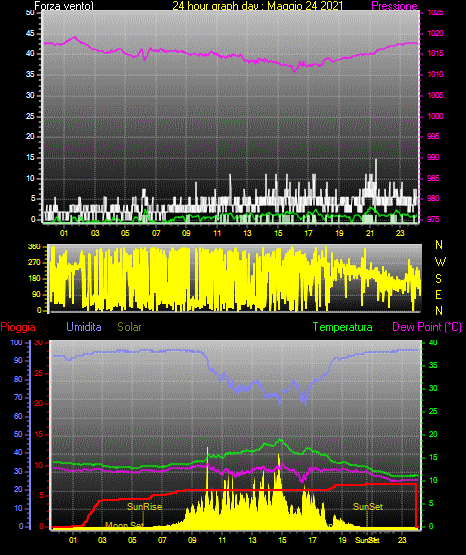Click the red '15' rain axis value
This screenshot has height=555, width=466.
tap(39, 434)
